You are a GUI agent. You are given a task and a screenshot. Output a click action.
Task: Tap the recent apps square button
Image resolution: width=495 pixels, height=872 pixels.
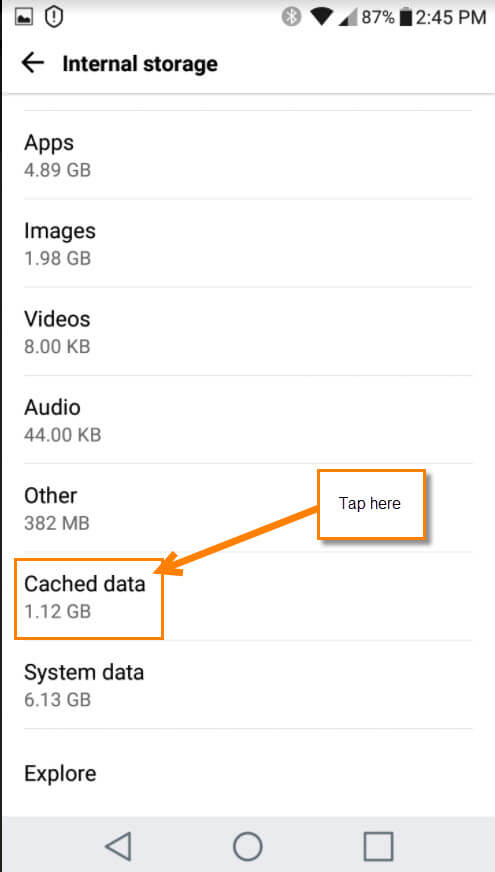pos(378,846)
